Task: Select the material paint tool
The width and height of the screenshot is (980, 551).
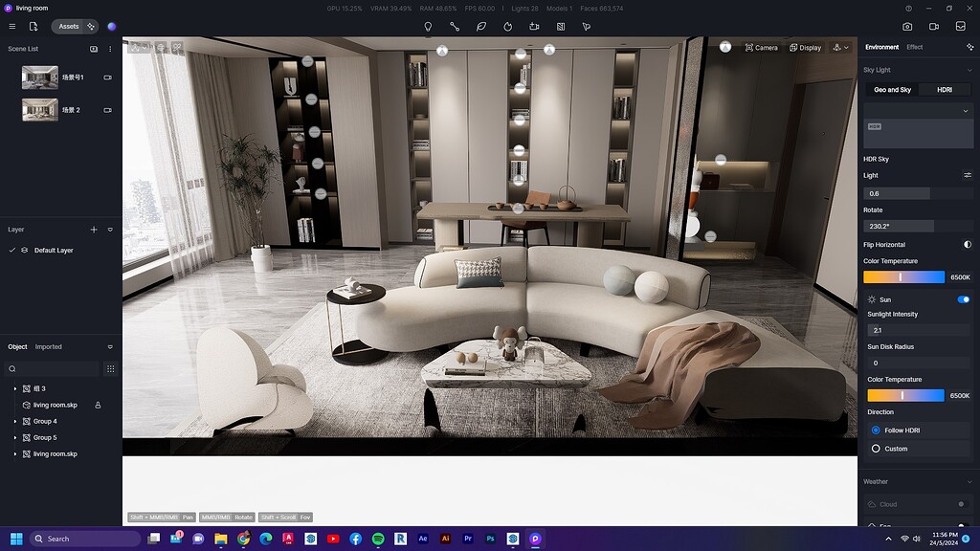Action: (x=560, y=27)
